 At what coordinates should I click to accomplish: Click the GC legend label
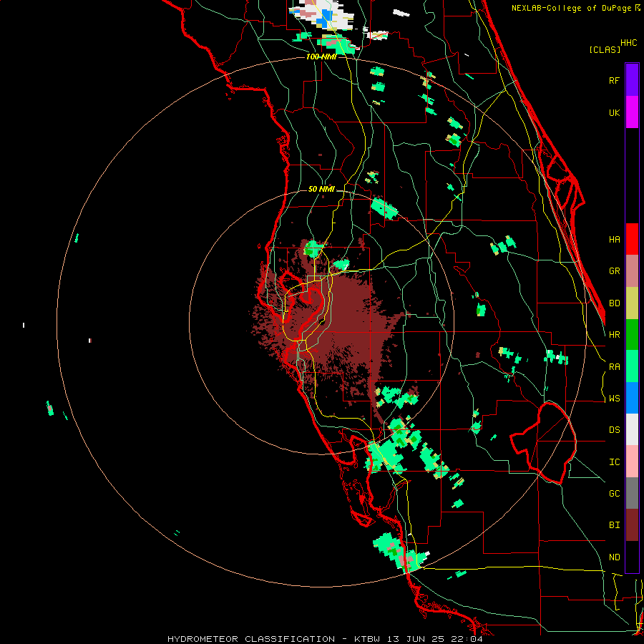pos(614,494)
